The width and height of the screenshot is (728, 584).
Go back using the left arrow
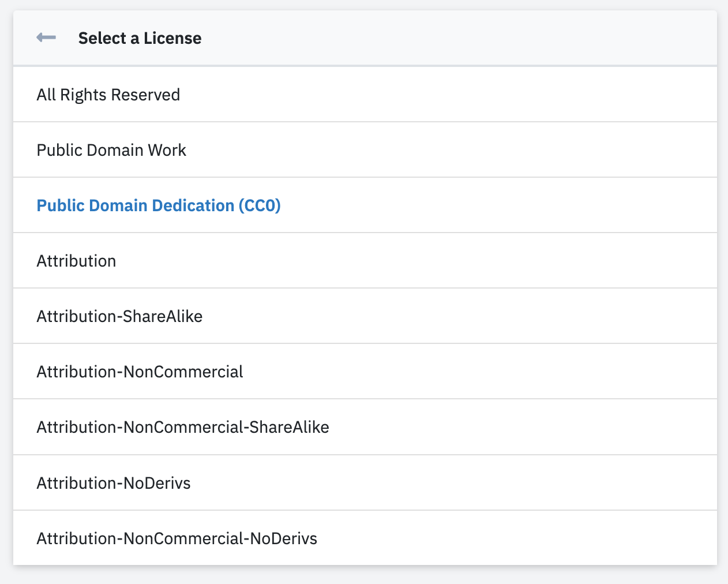pos(46,38)
